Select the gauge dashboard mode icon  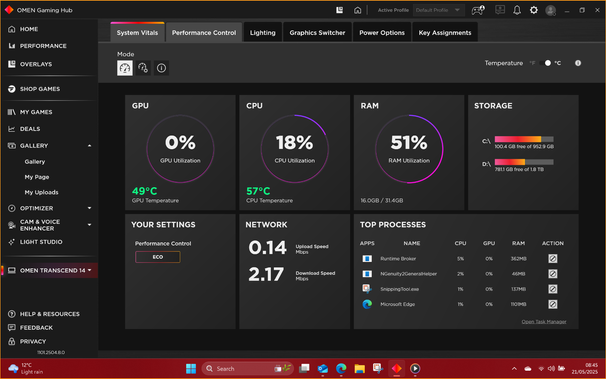pyautogui.click(x=125, y=68)
